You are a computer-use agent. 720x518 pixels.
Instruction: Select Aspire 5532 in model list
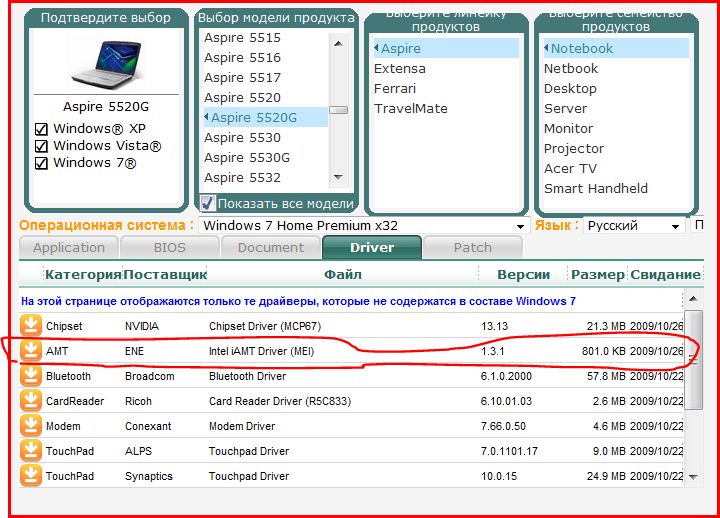pos(242,178)
